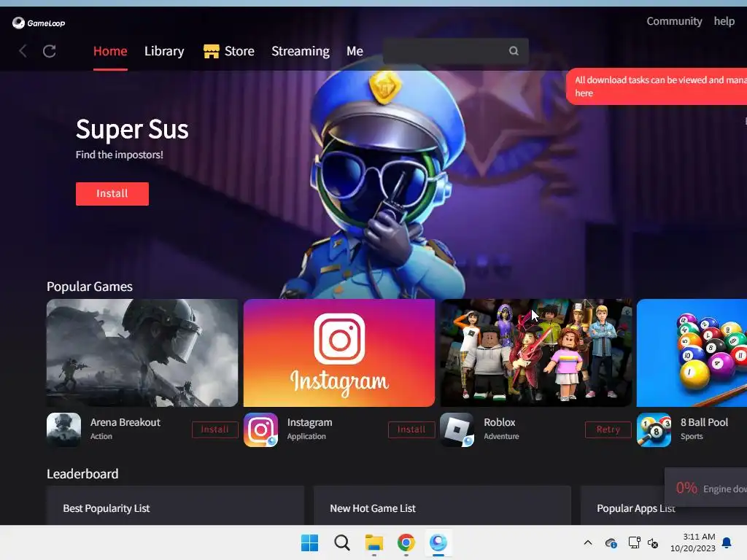Click the muted volume tray icon

[653, 542]
